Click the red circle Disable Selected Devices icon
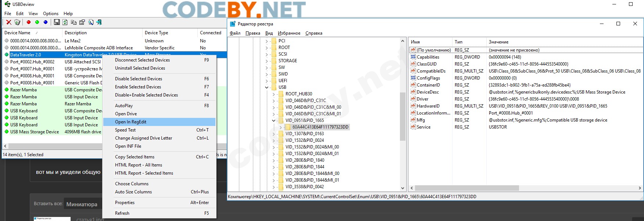The height and width of the screenshot is (221, 644). coord(29,22)
